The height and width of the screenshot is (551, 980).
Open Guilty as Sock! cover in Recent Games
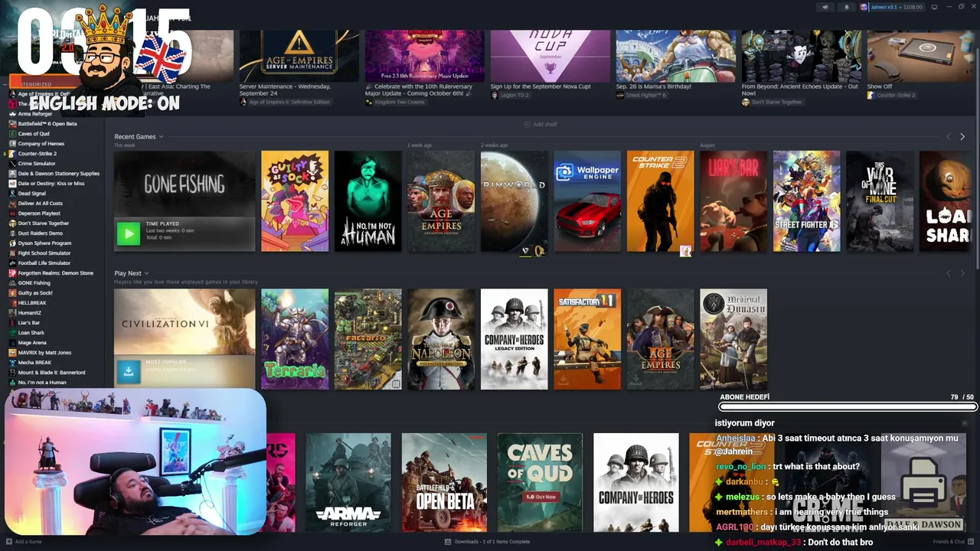click(x=295, y=201)
